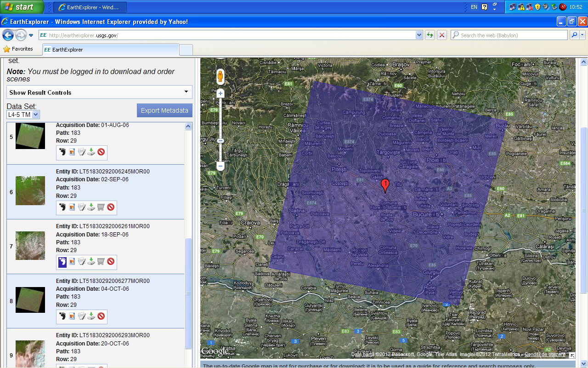Click the Google logo on the map
This screenshot has width=588, height=368.
click(x=214, y=351)
